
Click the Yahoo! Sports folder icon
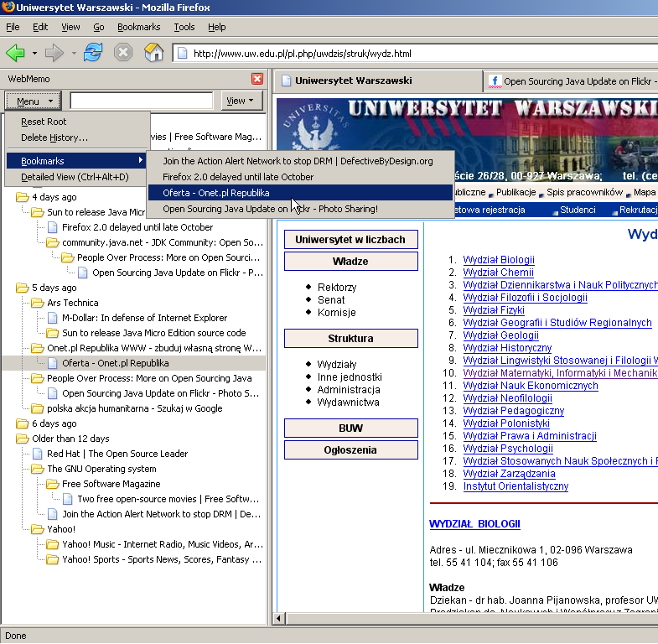[53, 559]
